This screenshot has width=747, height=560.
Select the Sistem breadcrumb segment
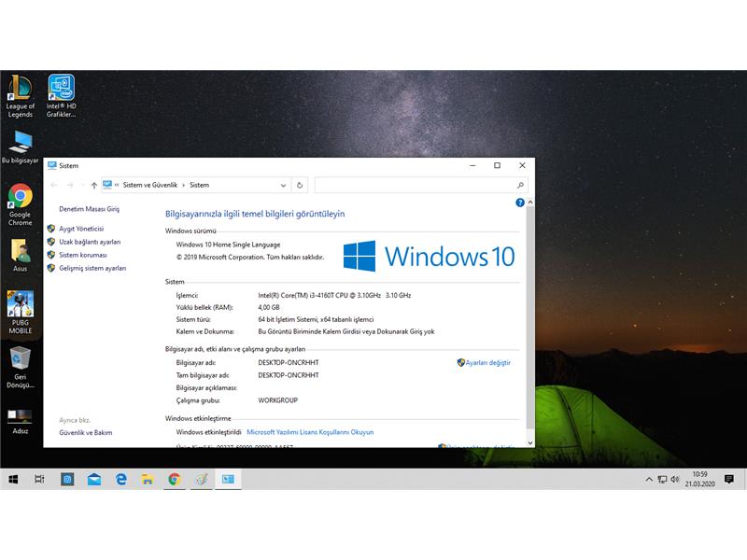(x=199, y=185)
